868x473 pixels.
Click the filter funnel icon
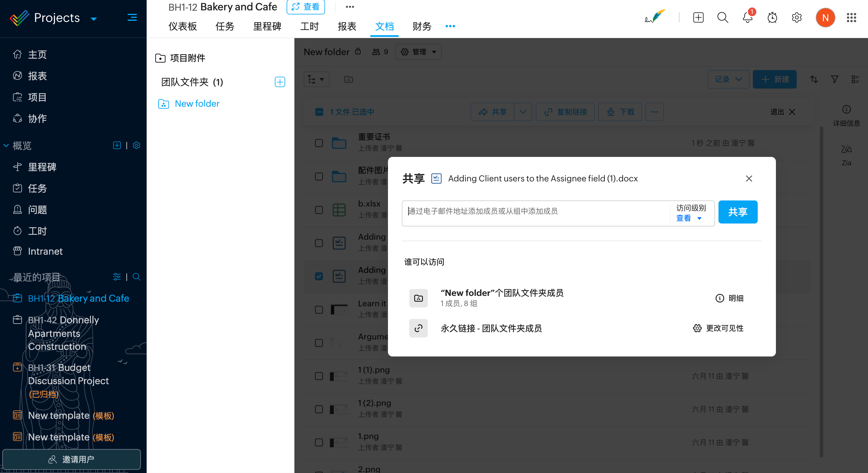pos(834,79)
